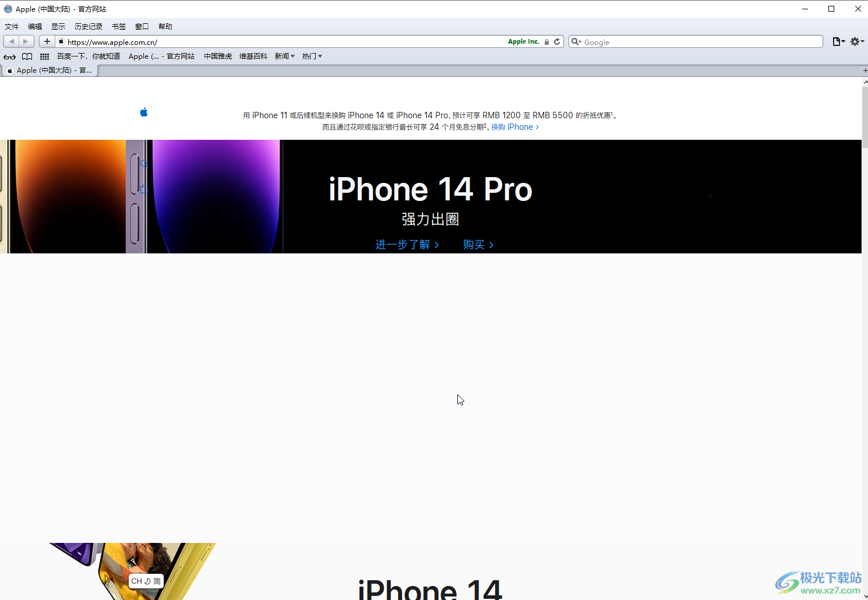The width and height of the screenshot is (868, 600).
Task: Click the 强力出圈 tagline text
Action: (431, 219)
